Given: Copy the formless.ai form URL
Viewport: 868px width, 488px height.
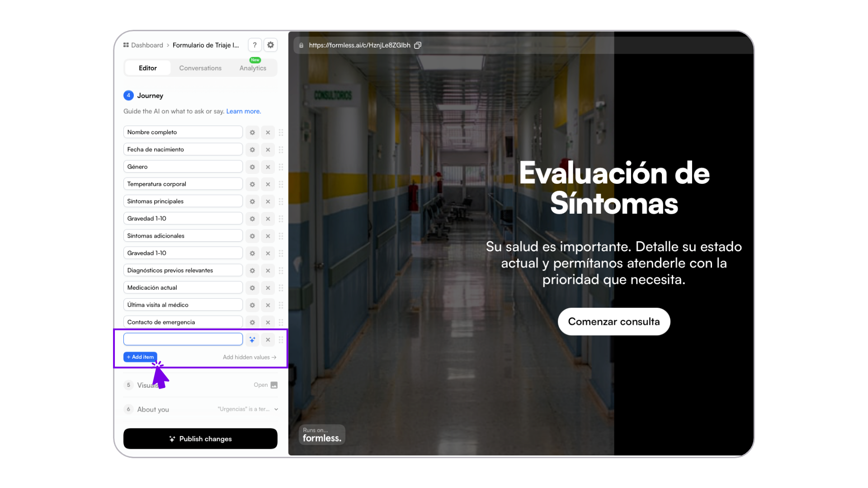Looking at the screenshot, I should (x=418, y=45).
